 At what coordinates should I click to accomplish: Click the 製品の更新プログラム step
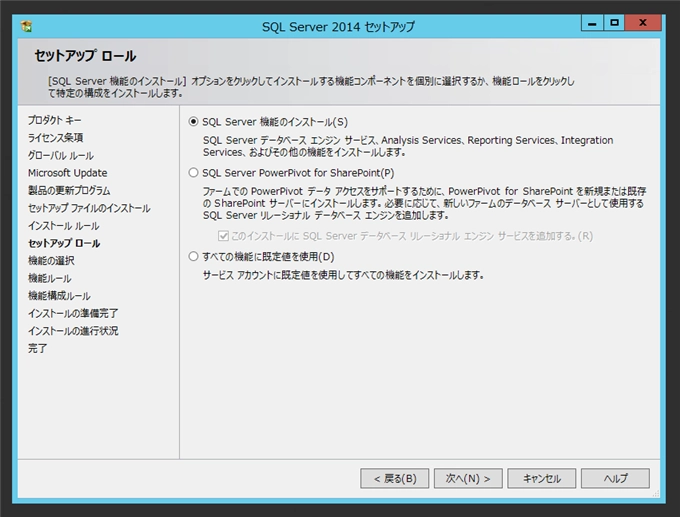69,190
